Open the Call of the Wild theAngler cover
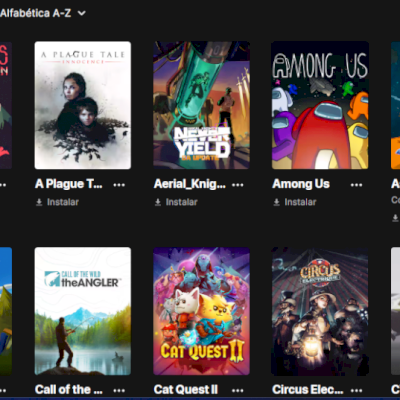 (83, 311)
